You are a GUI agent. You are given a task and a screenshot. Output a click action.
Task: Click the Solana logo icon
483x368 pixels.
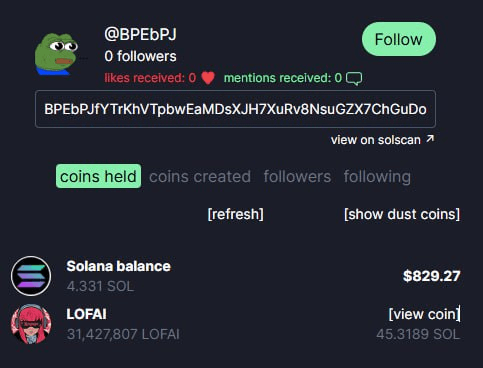click(31, 276)
